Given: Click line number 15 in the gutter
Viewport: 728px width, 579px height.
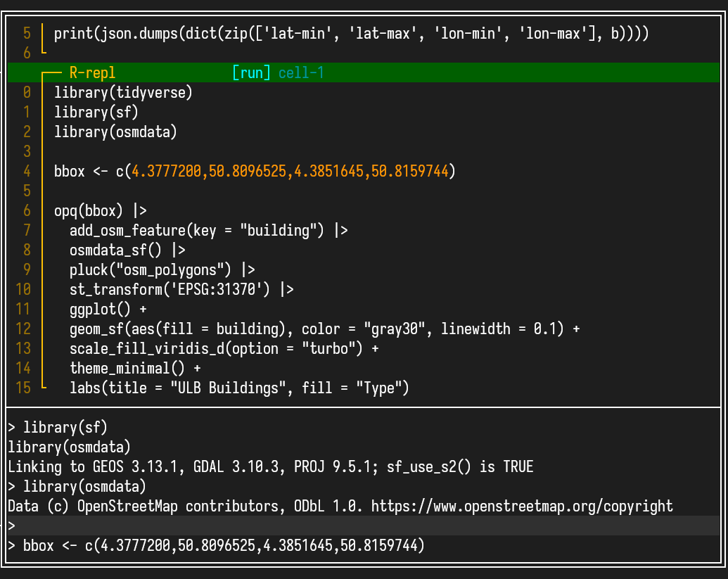Looking at the screenshot, I should 23,388.
